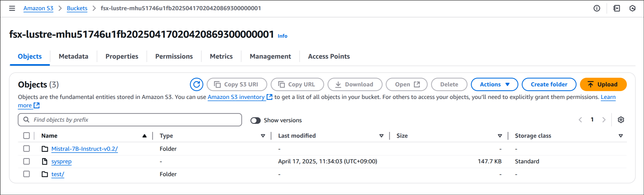Click the info circle icon in header
644x195 pixels.
point(597,8)
